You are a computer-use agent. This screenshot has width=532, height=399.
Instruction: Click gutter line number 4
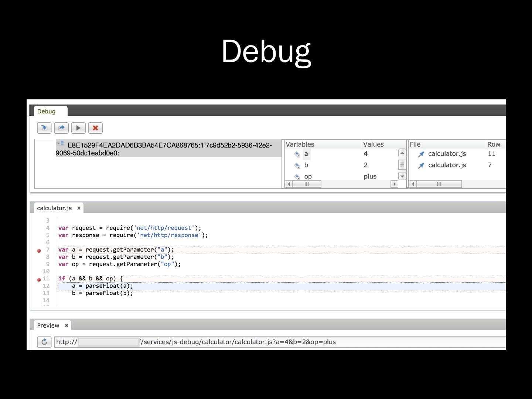(48, 228)
